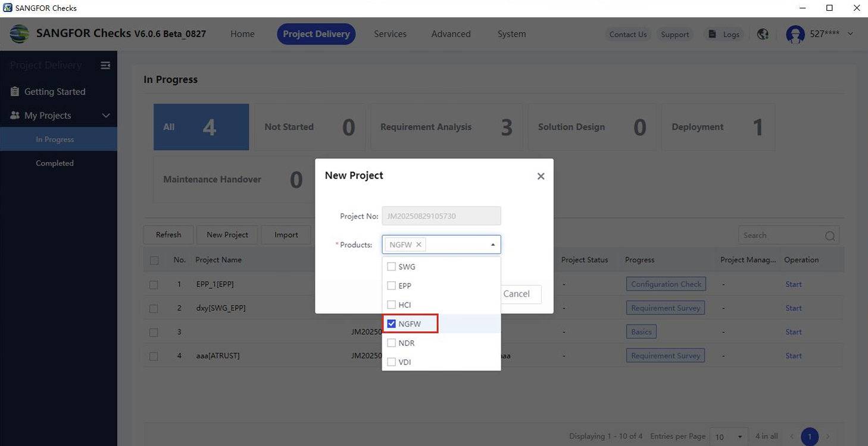Collapse the Project Delivery sidebar

[105, 65]
